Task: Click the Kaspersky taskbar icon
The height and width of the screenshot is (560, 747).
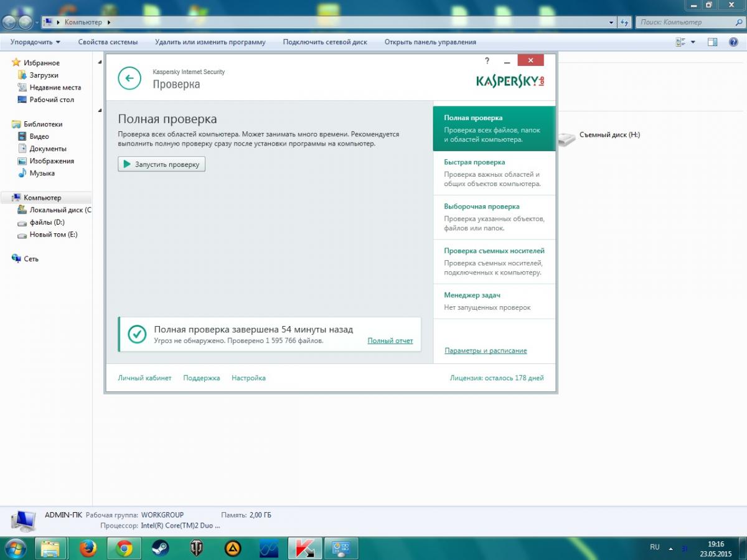Action: [x=304, y=548]
